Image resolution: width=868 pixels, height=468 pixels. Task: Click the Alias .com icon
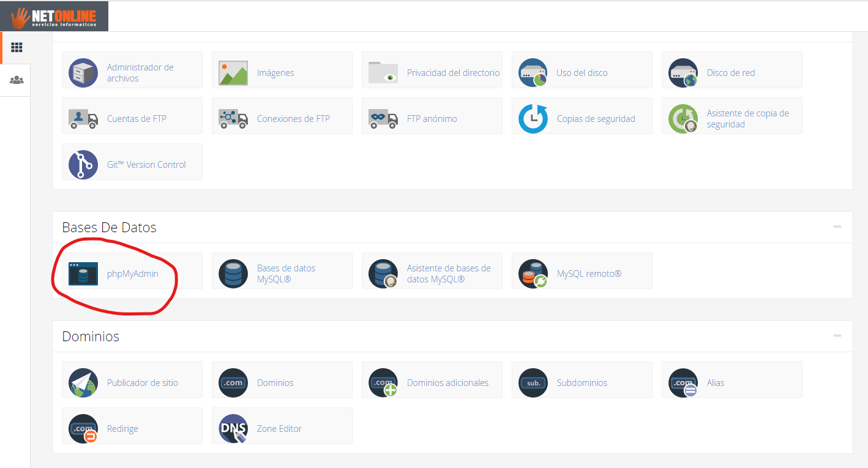[683, 383]
